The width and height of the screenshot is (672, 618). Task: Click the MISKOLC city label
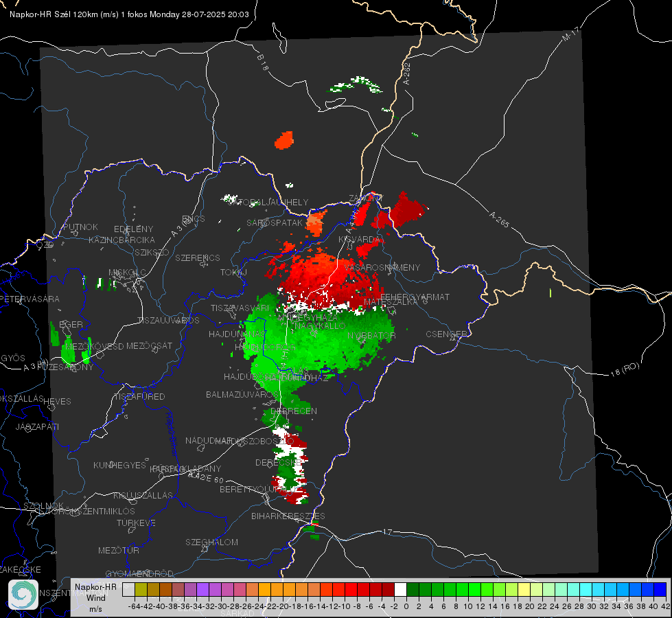click(x=127, y=273)
